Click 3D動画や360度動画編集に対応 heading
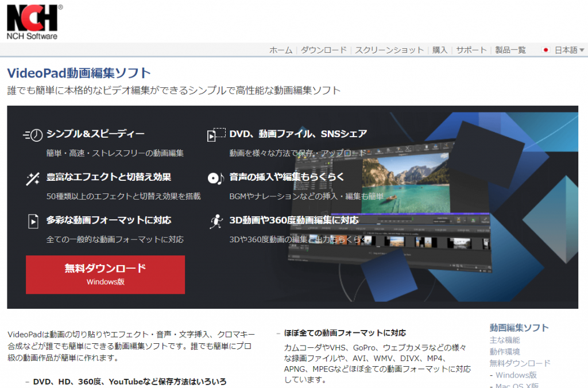This screenshot has width=588, height=388. 294,220
